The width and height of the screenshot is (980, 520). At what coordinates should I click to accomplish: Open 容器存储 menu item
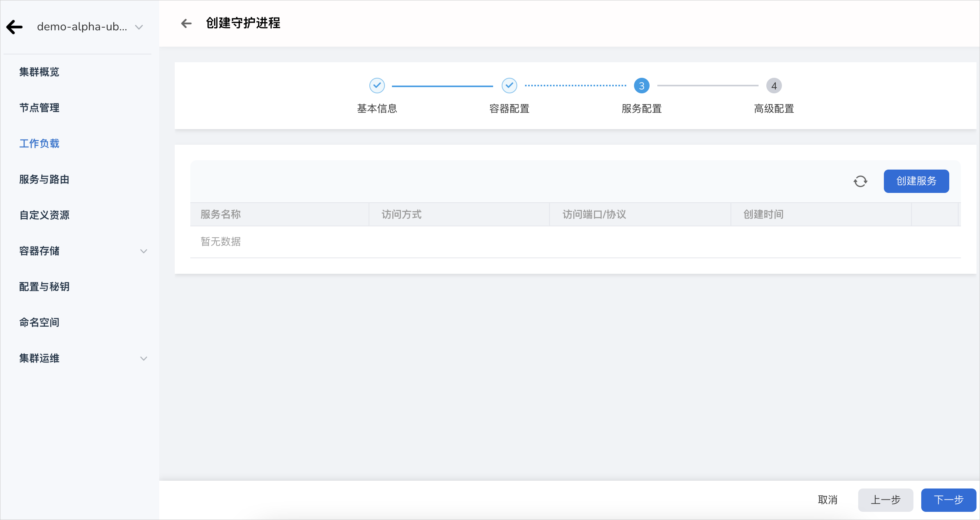click(x=39, y=251)
